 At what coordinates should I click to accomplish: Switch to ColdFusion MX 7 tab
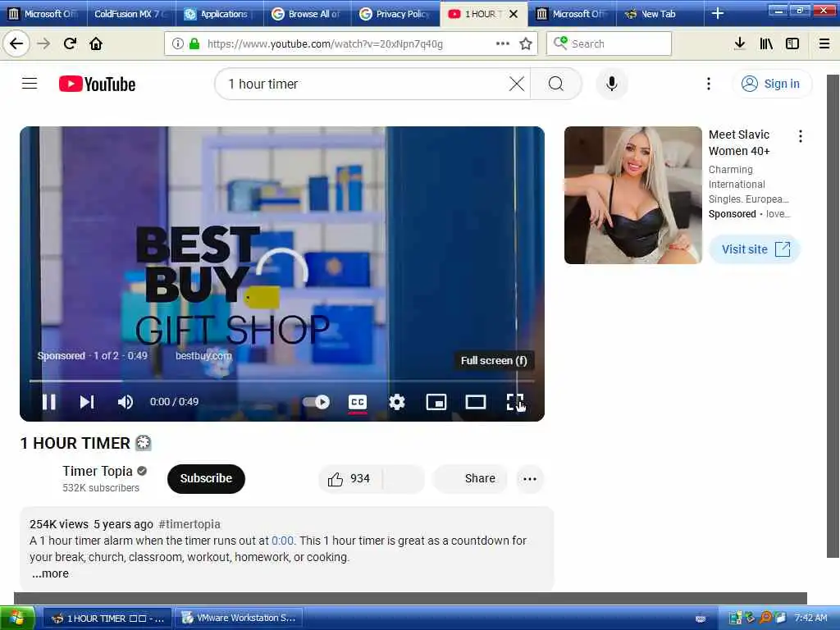(x=131, y=13)
